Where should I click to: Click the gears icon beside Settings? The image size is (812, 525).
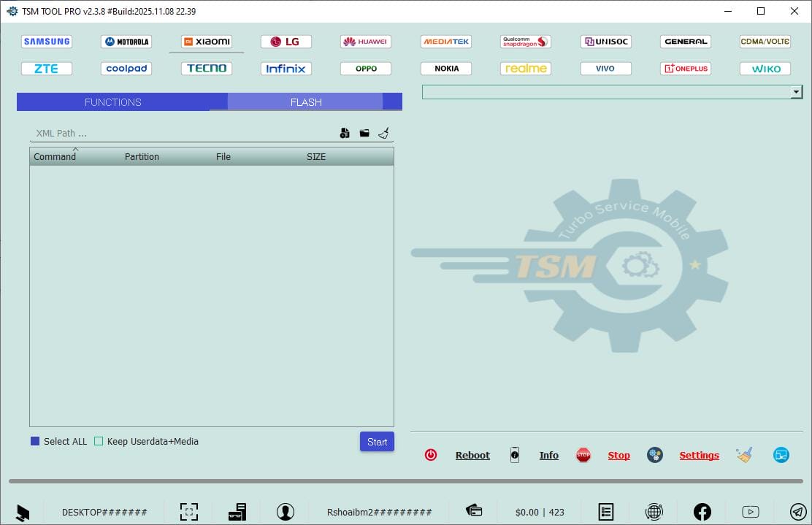[654, 454]
